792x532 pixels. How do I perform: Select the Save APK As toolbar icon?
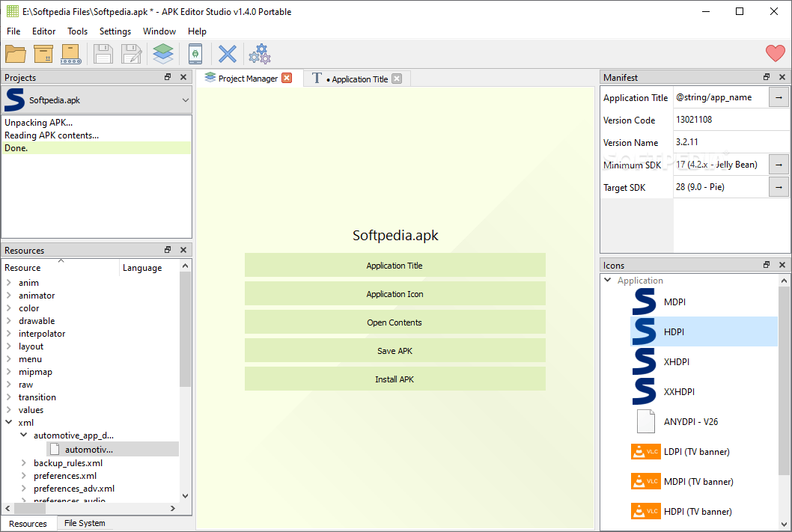coord(132,54)
